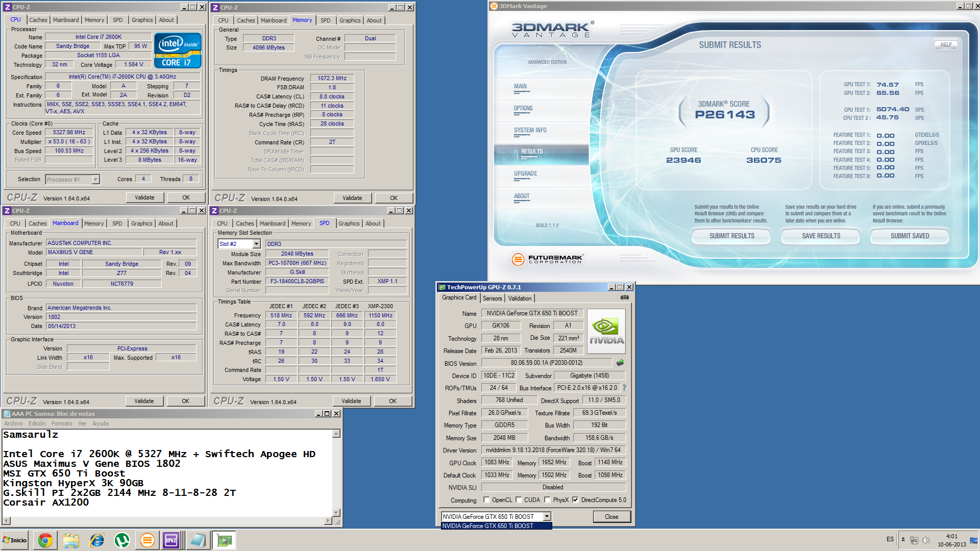Open the Archivo menu in Notepad
This screenshot has width=980, height=551.
pos(13,423)
